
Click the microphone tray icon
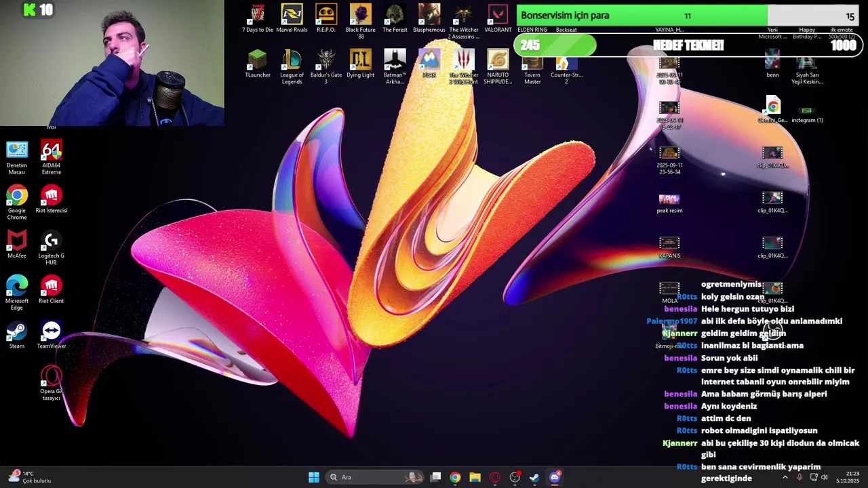coord(800,477)
